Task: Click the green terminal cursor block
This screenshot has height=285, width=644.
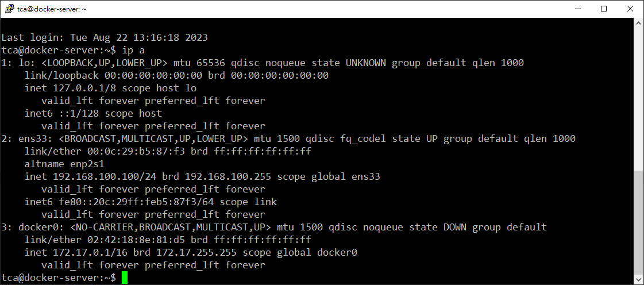Action: coord(125,278)
